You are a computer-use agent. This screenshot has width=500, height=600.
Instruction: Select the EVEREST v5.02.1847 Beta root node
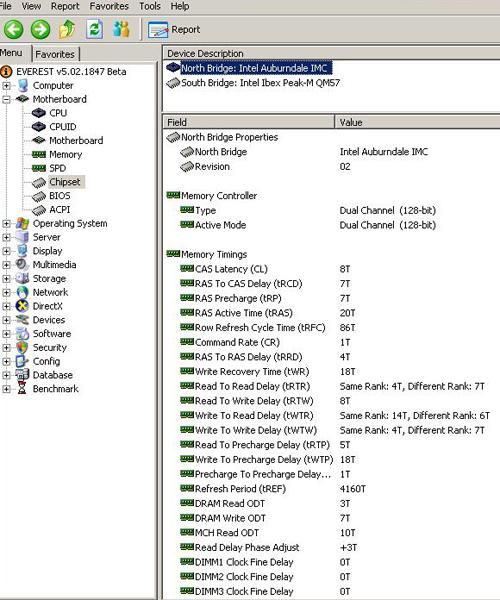pos(71,72)
